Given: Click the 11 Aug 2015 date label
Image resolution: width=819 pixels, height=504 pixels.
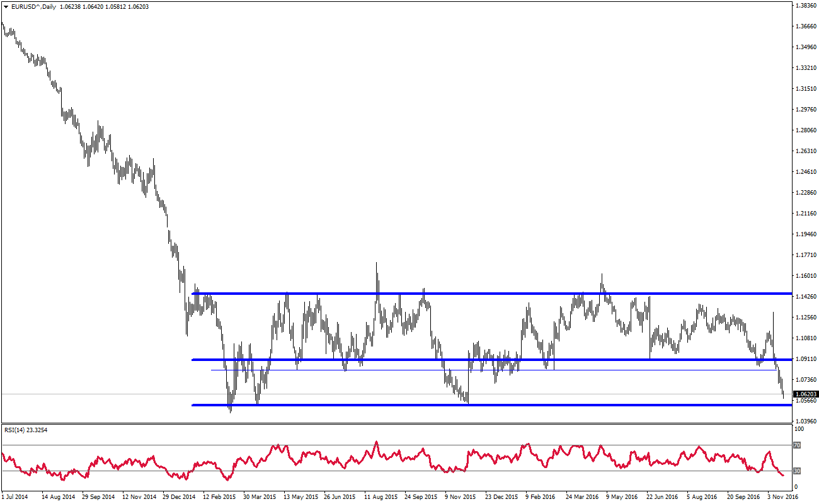Looking at the screenshot, I should [x=380, y=496].
